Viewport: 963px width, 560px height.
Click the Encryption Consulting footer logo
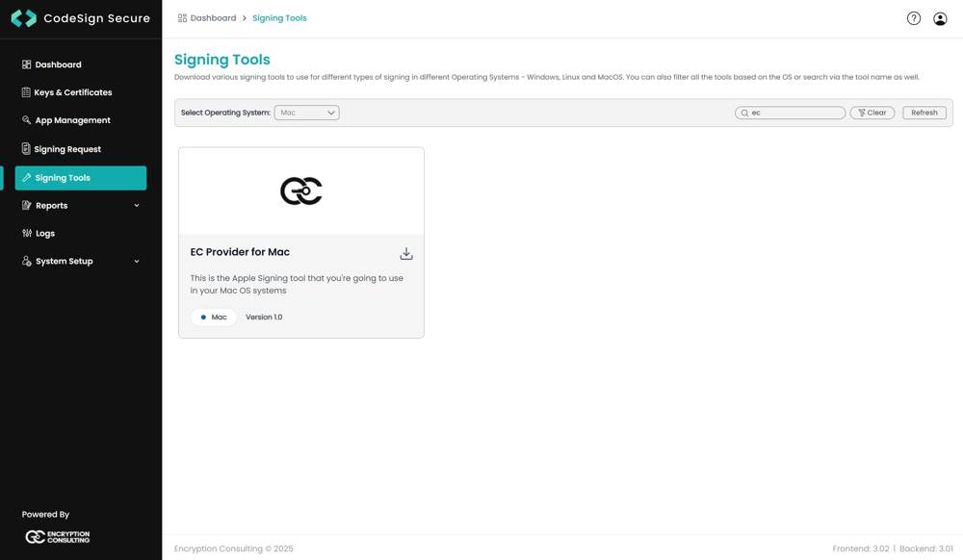58,537
